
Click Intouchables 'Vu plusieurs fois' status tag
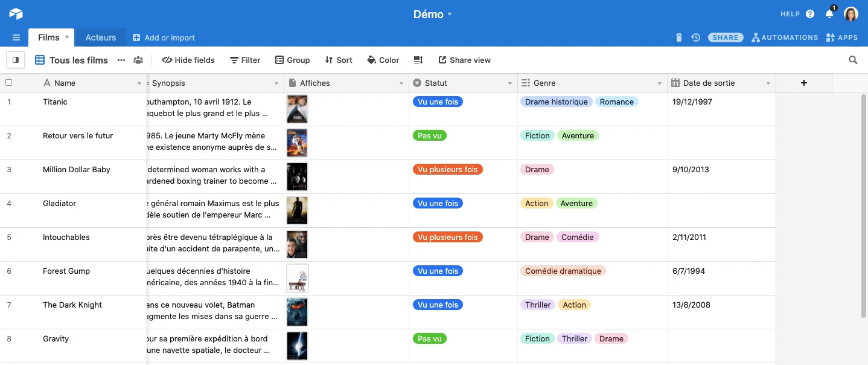[447, 237]
